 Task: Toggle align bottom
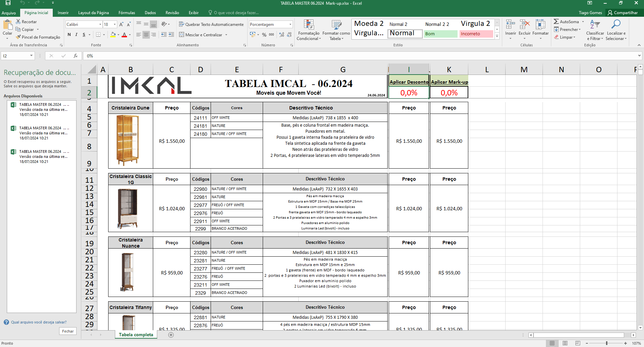(x=154, y=24)
